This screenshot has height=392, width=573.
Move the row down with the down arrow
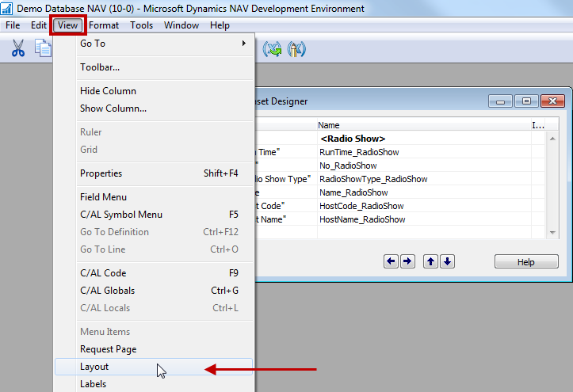(x=447, y=261)
